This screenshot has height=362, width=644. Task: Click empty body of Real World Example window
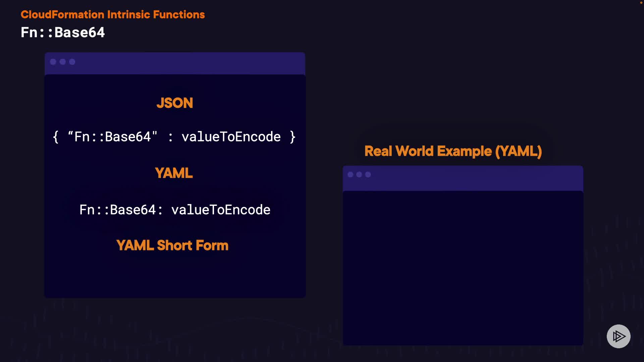pos(463,268)
